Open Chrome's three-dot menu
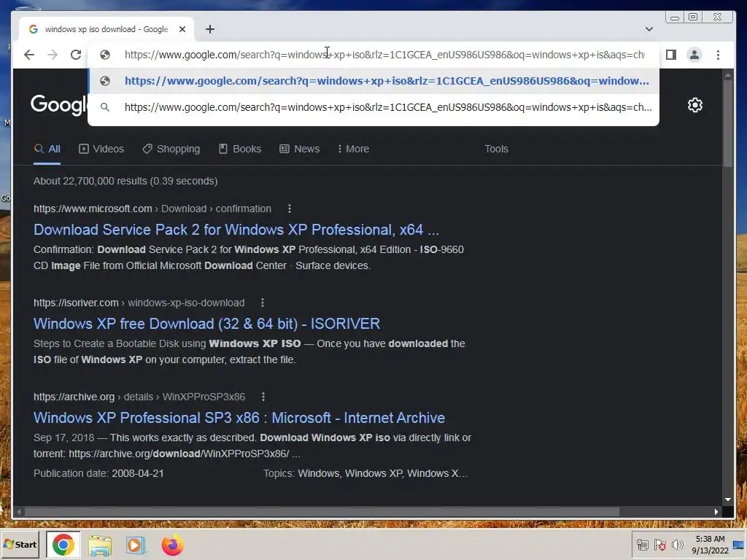Image resolution: width=747 pixels, height=560 pixels. pyautogui.click(x=718, y=55)
